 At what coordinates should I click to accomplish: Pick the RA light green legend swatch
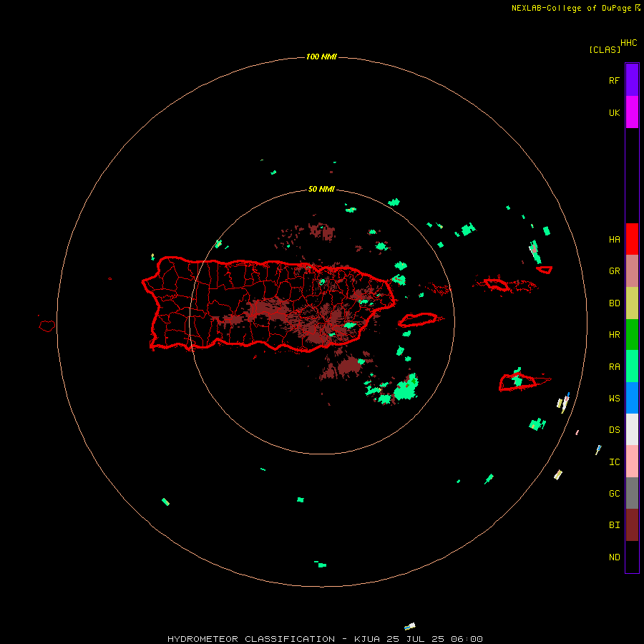[632, 366]
